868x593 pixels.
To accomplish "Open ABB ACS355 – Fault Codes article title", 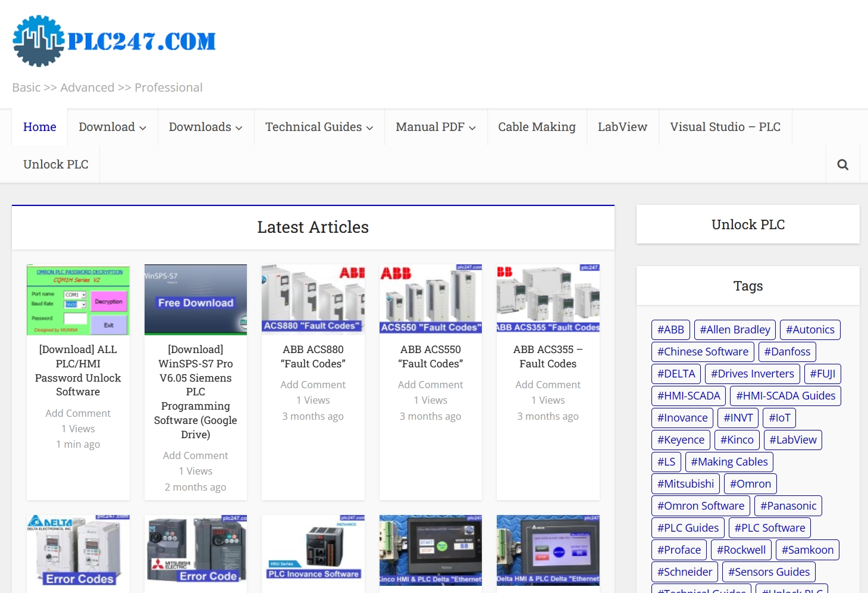I will tap(548, 357).
